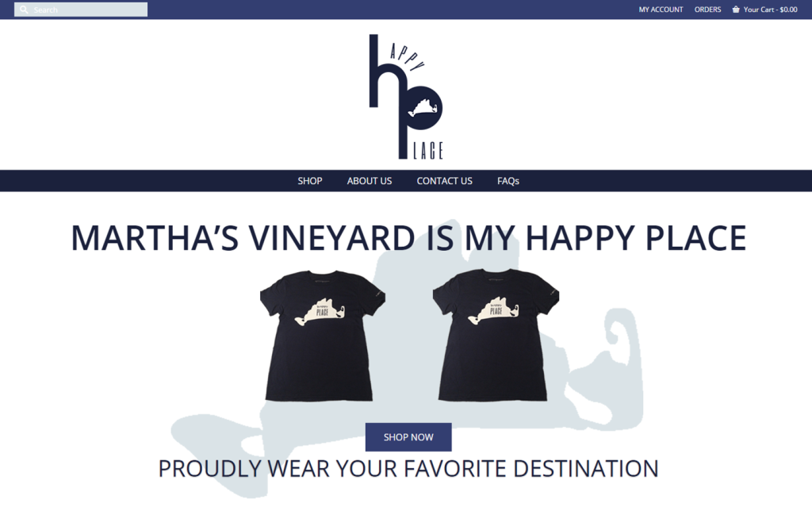Image resolution: width=812 pixels, height=515 pixels.
Task: Click the search magnifier icon
Action: click(x=24, y=10)
